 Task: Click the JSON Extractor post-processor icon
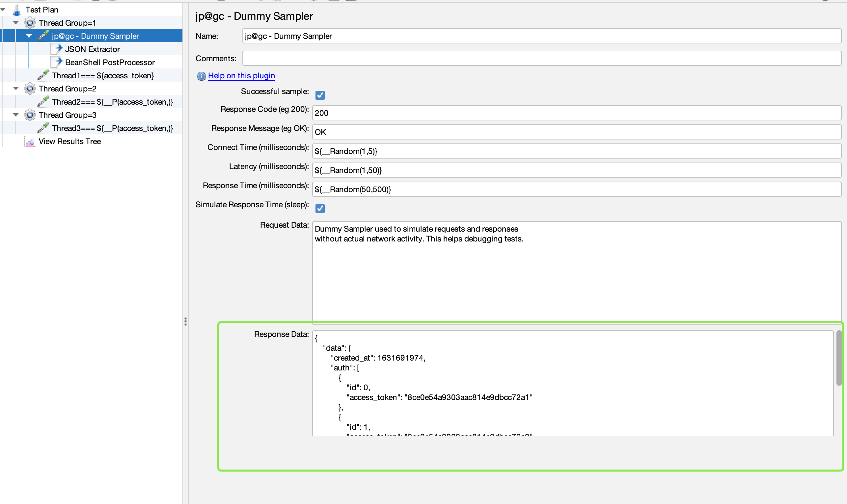point(57,49)
